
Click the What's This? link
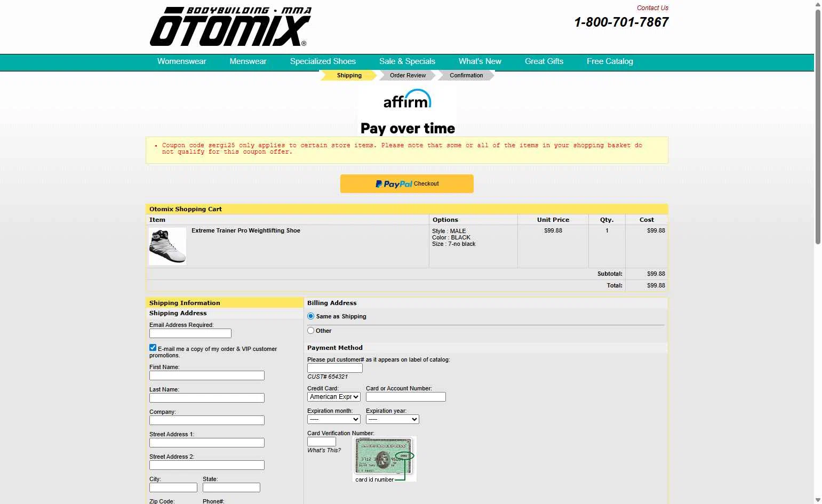click(x=324, y=450)
